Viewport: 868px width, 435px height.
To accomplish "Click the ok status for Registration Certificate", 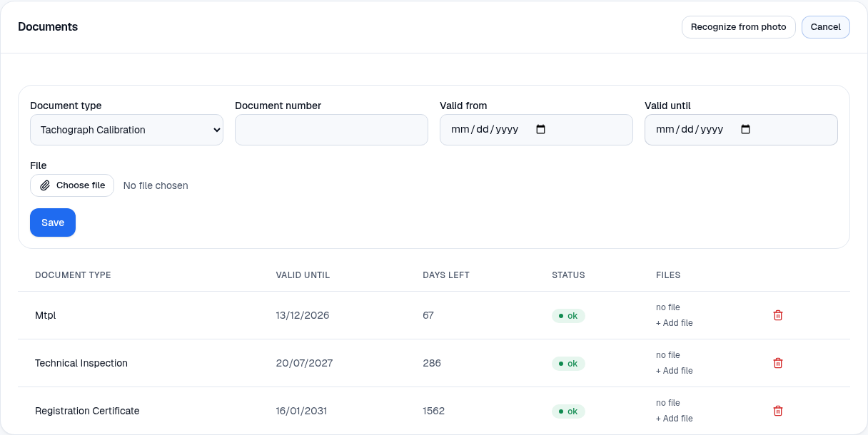I will point(568,411).
